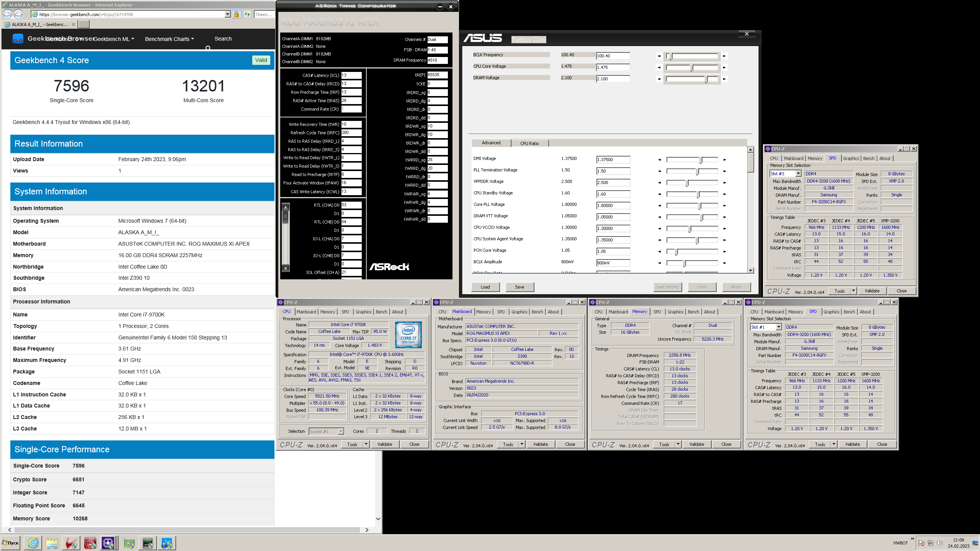980x551 pixels.
Task: Click Load in TurboV Core
Action: [x=485, y=287]
